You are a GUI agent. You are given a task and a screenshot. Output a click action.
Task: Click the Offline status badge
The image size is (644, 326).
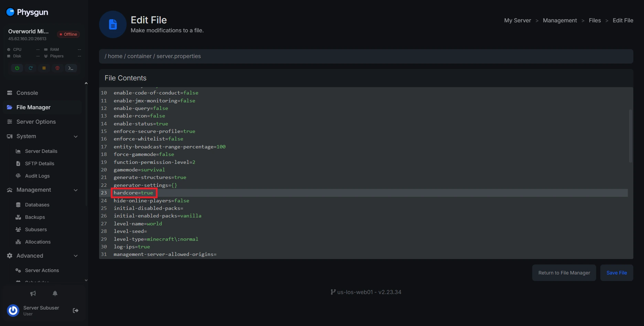(68, 34)
